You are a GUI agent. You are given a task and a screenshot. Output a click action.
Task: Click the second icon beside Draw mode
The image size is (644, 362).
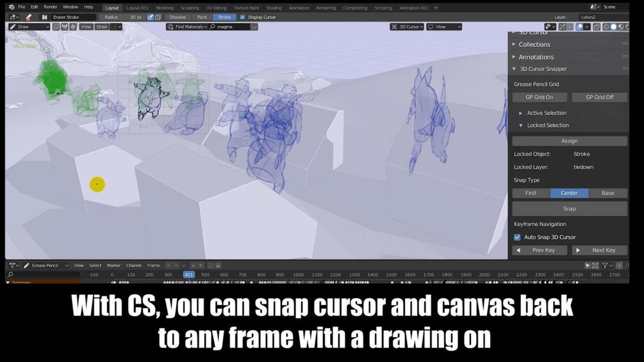pos(65,27)
